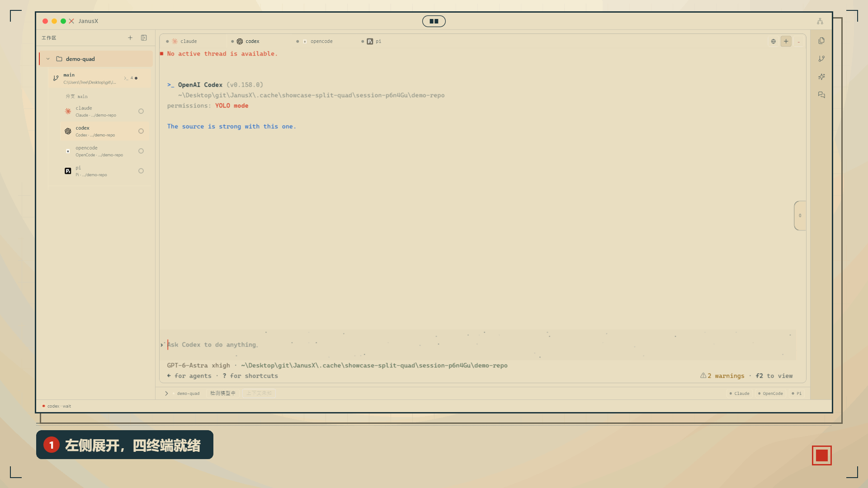
Task: Click the Claude status chip at bottom
Action: (x=739, y=394)
